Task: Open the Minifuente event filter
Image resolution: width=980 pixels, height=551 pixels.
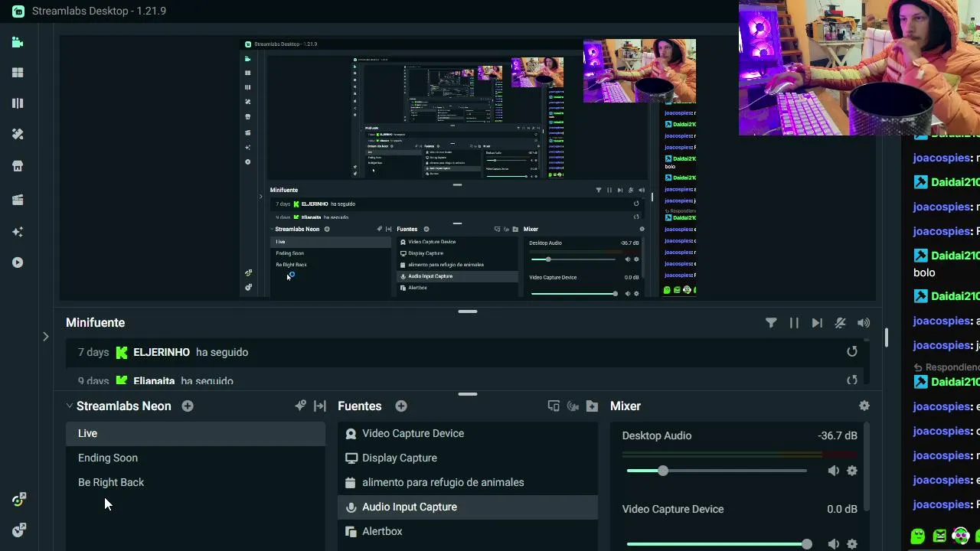Action: coord(771,323)
